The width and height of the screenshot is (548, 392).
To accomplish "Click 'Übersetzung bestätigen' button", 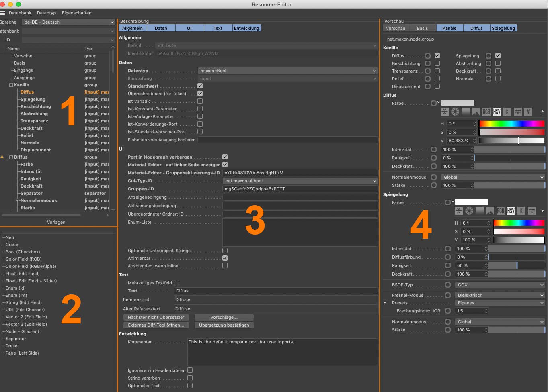I will [x=224, y=325].
